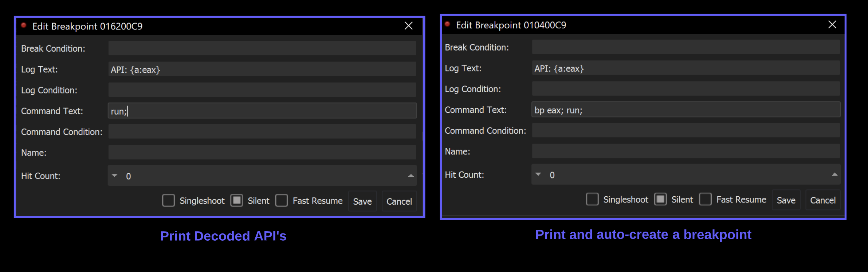The image size is (868, 272).
Task: Click Command Condition field in breakpoint 010400C9 dialog
Action: (x=686, y=130)
